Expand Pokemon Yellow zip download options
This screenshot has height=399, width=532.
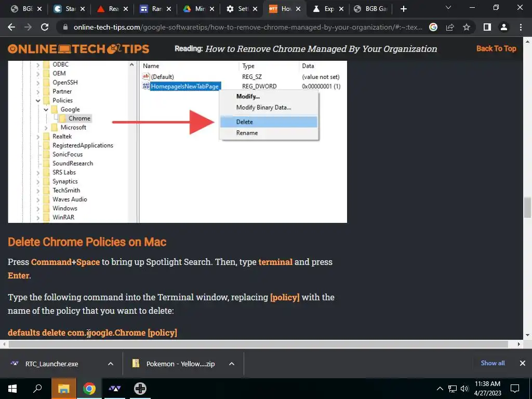pos(232,364)
